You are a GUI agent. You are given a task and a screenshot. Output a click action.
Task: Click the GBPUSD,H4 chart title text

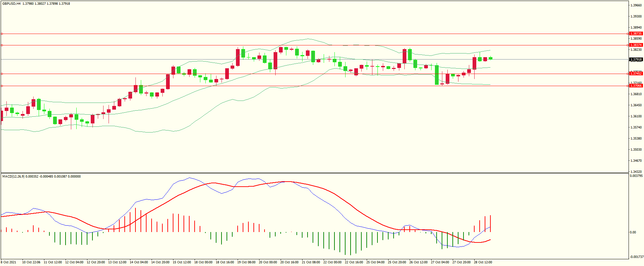[11, 4]
